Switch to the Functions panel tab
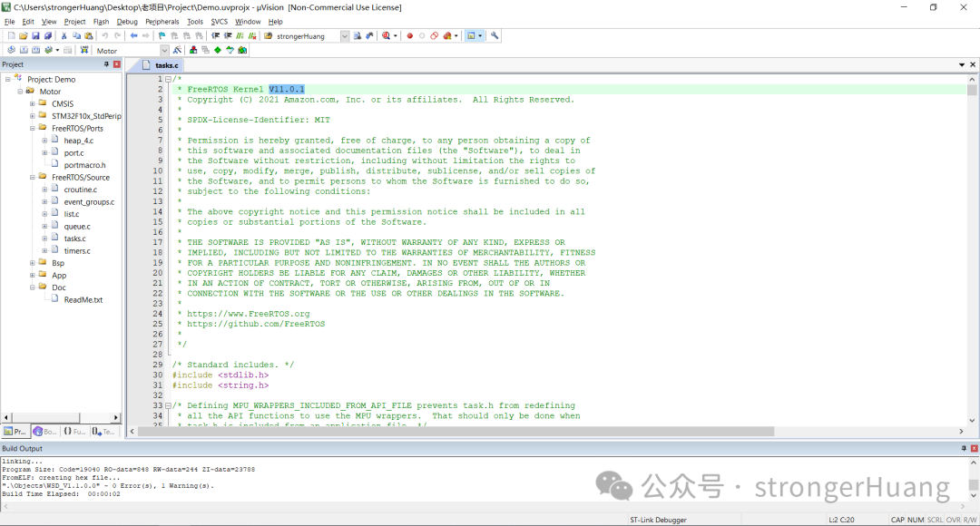 (x=75, y=431)
